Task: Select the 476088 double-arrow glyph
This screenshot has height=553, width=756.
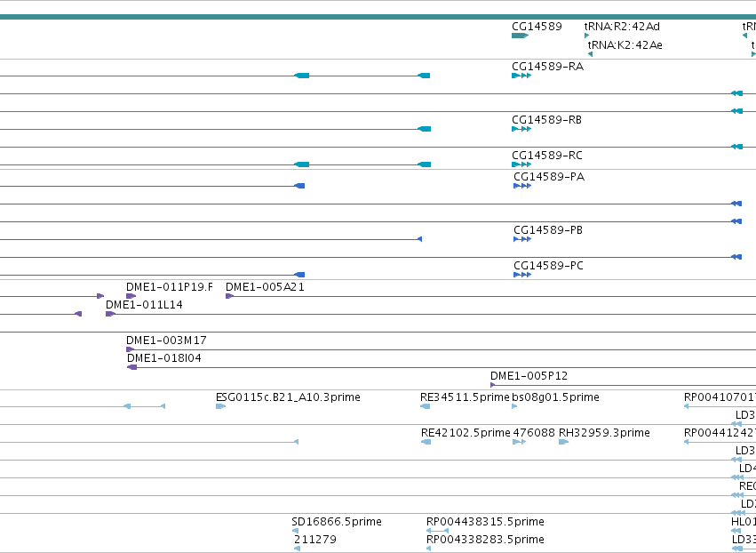Action: tap(520, 442)
